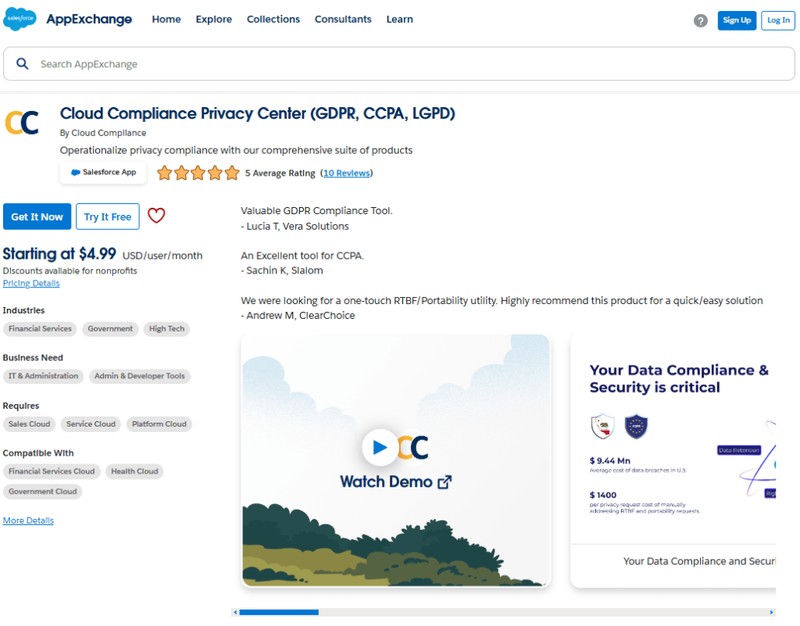Select the Government industry tag
The image size is (800, 626).
point(110,329)
